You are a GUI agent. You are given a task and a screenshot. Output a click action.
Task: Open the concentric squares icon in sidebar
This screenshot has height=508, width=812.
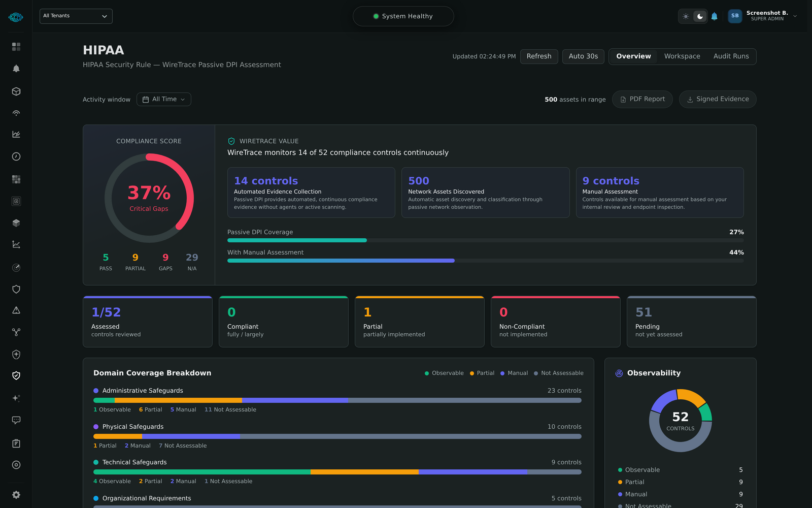click(x=16, y=201)
